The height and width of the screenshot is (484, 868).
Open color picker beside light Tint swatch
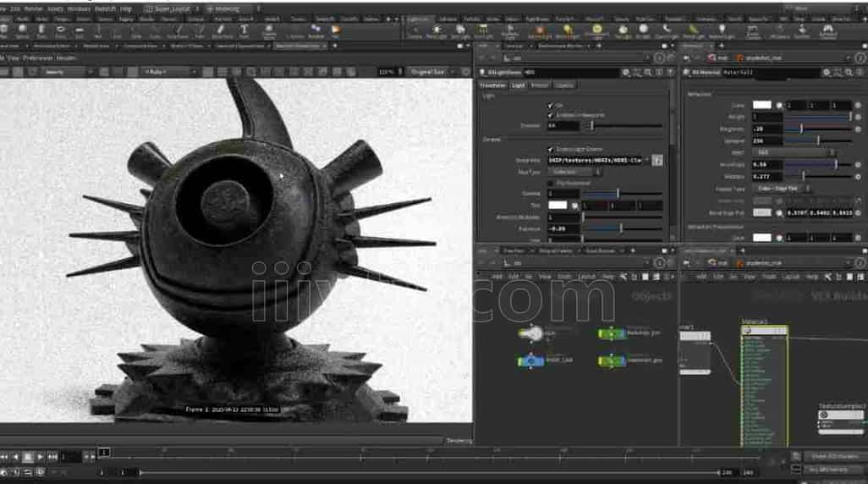[574, 206]
